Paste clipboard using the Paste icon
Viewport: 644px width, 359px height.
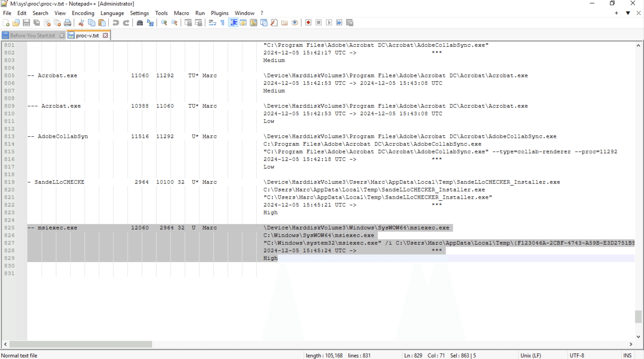pos(102,23)
